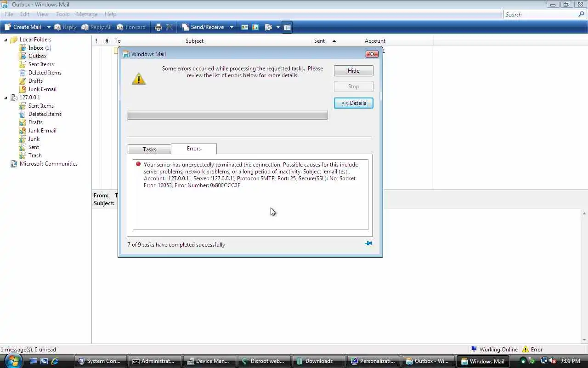
Task: Collapse the Local Folders tree node
Action: [6, 40]
